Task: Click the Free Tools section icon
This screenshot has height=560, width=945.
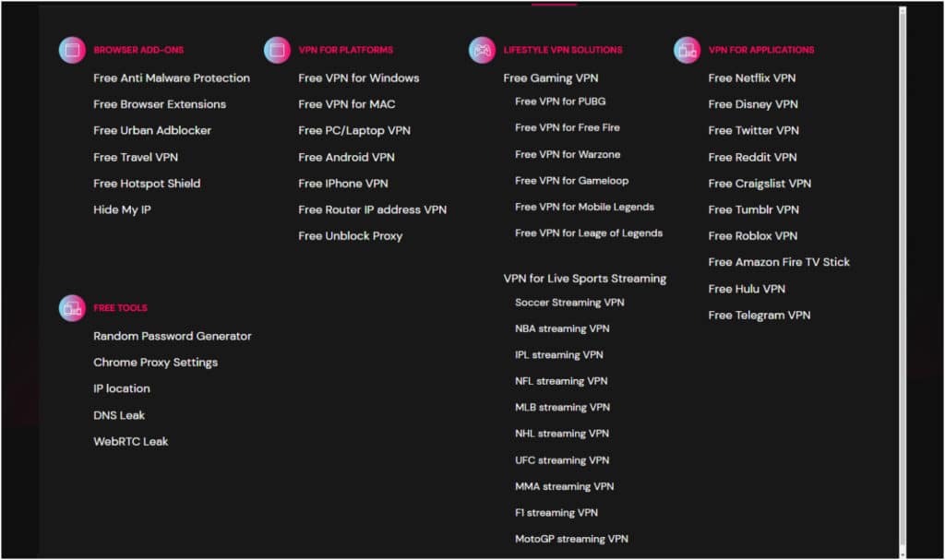Action: click(72, 308)
